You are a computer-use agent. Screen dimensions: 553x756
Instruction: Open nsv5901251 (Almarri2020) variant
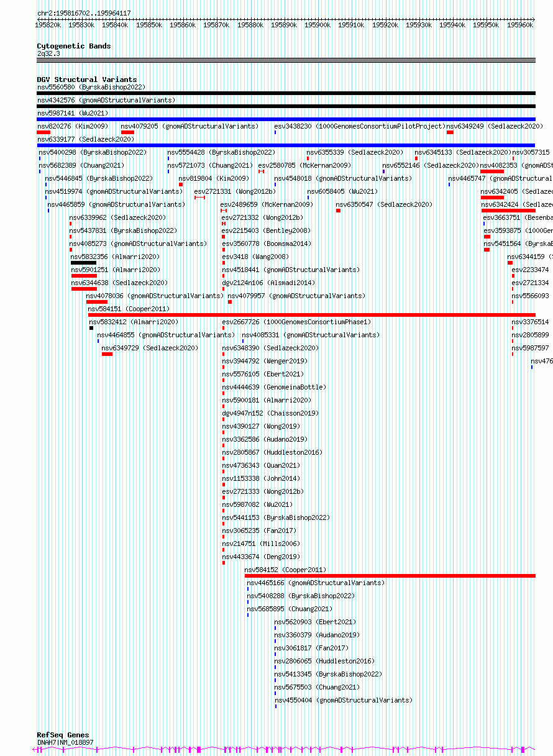click(116, 270)
